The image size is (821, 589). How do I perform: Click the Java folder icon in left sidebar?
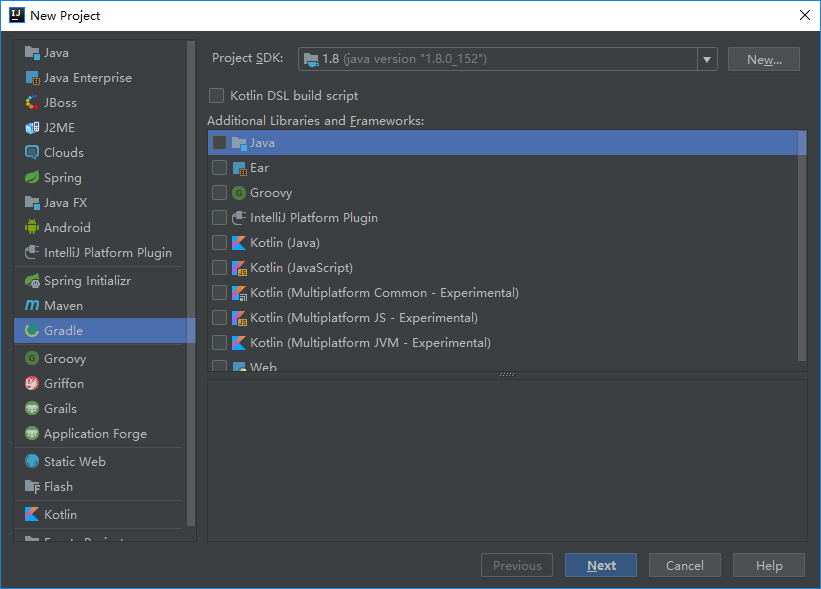[x=32, y=53]
